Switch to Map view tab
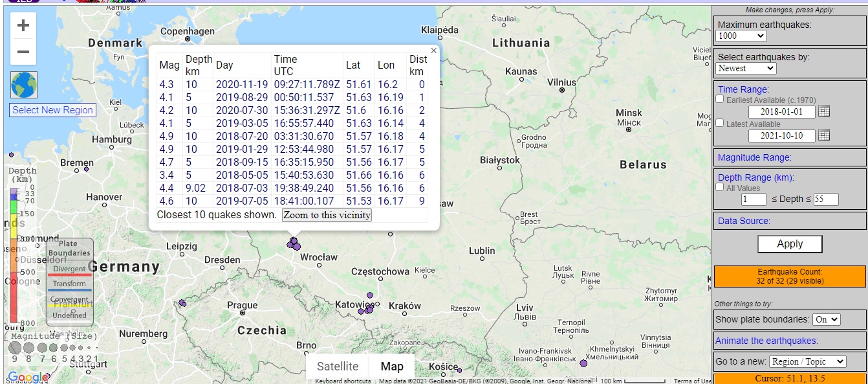 pyautogui.click(x=392, y=367)
